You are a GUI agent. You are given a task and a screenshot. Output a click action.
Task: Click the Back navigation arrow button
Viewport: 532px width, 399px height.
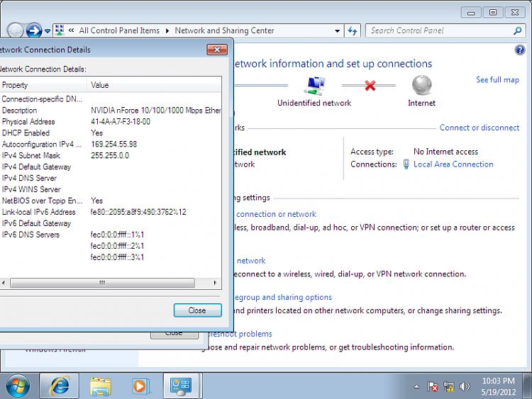16,31
